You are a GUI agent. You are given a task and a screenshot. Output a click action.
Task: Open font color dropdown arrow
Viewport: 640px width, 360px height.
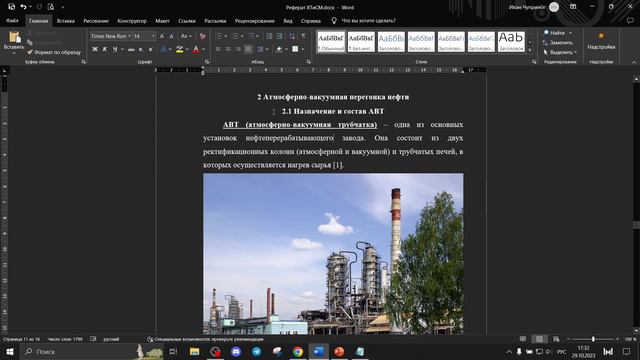point(203,49)
